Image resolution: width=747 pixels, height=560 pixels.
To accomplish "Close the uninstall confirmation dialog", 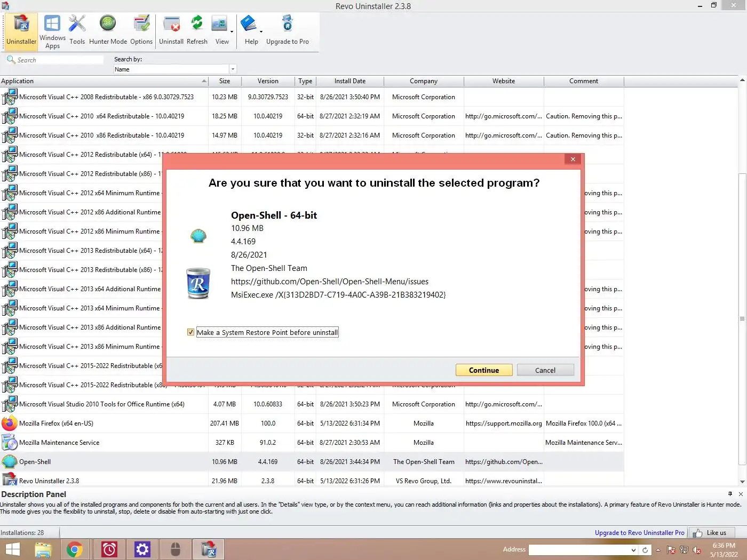I will point(573,159).
